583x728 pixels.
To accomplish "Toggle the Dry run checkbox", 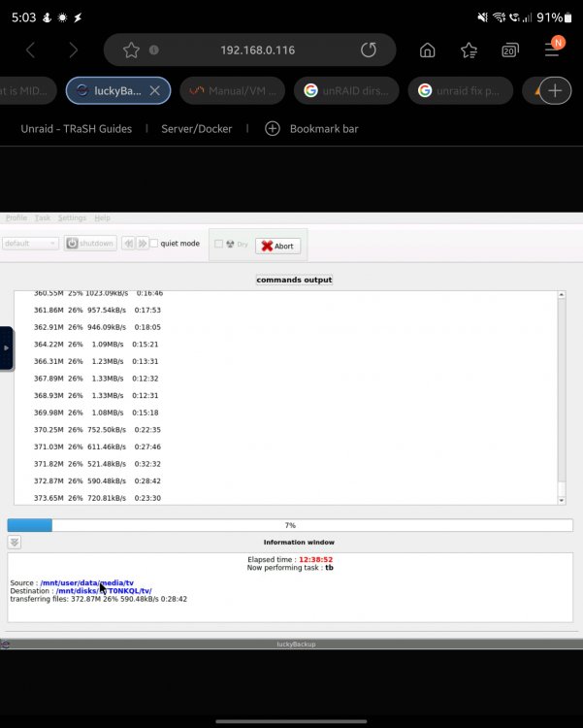I will point(218,244).
